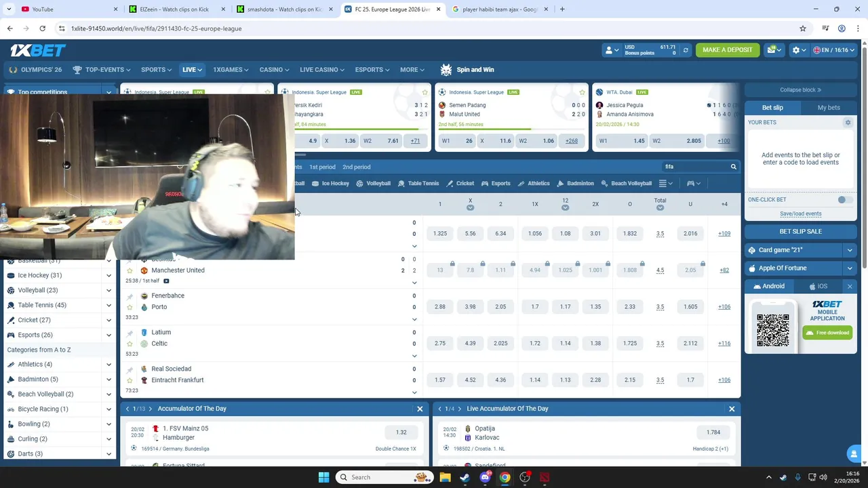Expand the Athletics (4) category
The image size is (868, 488).
point(108,365)
